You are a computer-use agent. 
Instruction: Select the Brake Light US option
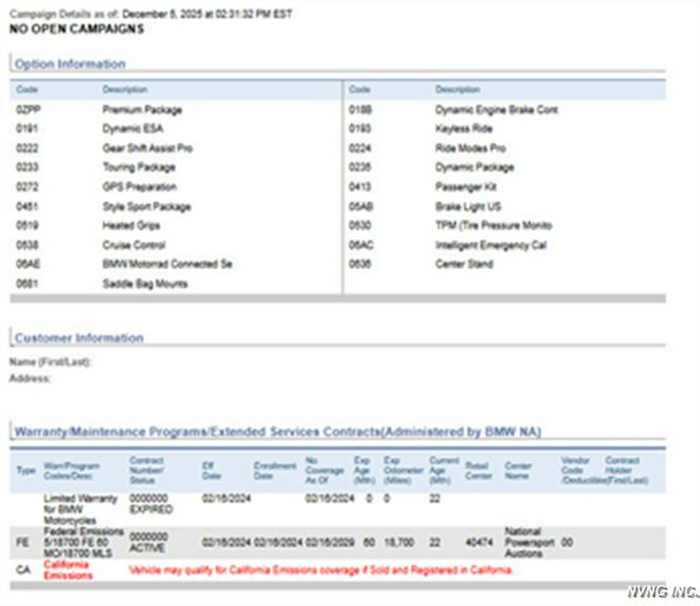[468, 207]
